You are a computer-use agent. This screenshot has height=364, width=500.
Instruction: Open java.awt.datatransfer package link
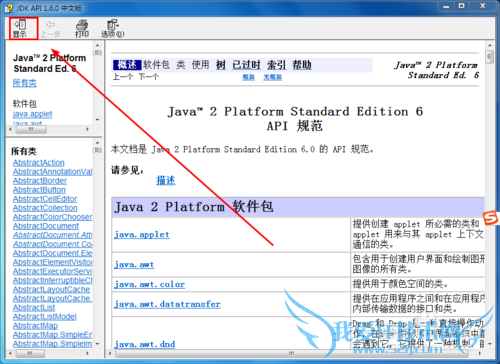coord(167,304)
